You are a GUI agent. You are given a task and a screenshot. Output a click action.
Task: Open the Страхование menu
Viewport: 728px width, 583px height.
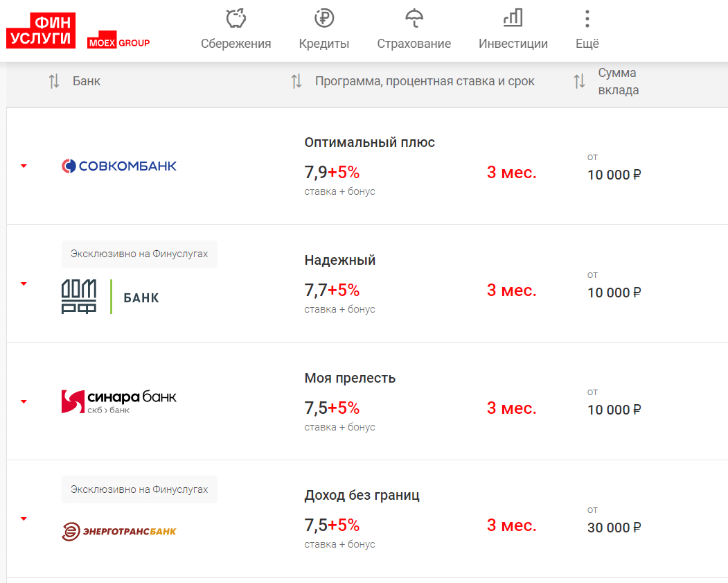[414, 44]
